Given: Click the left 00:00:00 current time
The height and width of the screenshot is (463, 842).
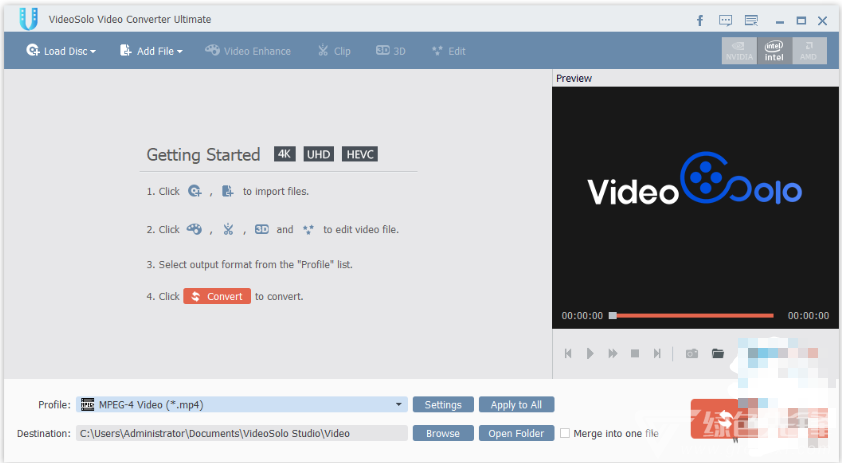Looking at the screenshot, I should (x=582, y=315).
